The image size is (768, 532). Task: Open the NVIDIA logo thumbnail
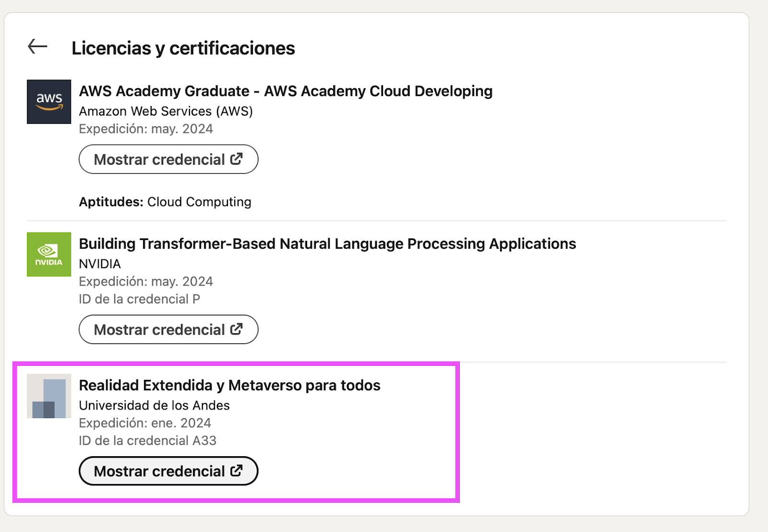click(x=49, y=254)
